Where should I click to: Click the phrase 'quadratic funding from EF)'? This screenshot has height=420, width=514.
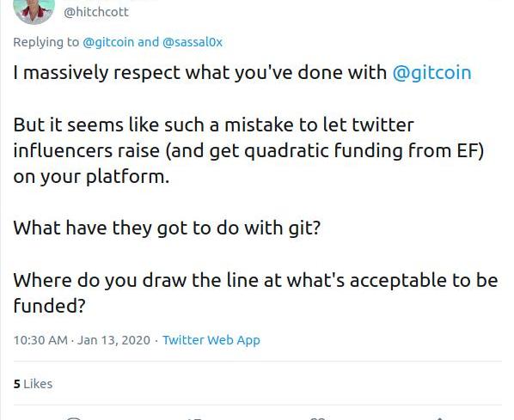click(x=364, y=151)
